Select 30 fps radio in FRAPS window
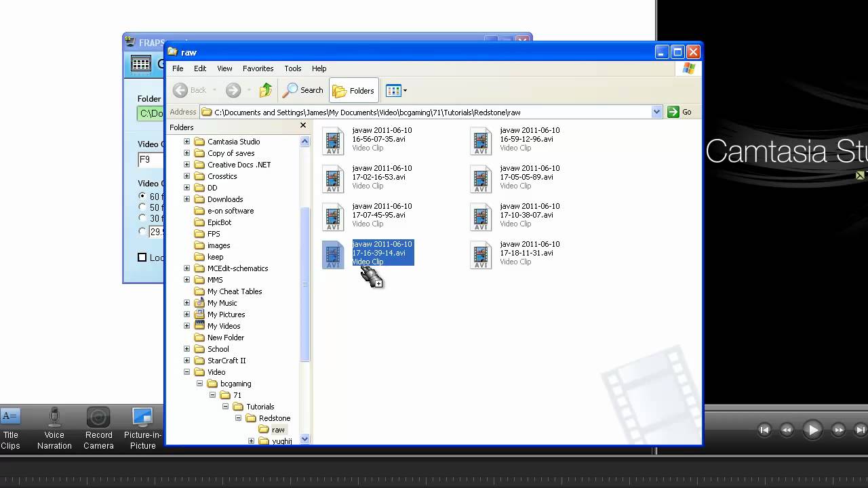The image size is (868, 488). click(142, 218)
